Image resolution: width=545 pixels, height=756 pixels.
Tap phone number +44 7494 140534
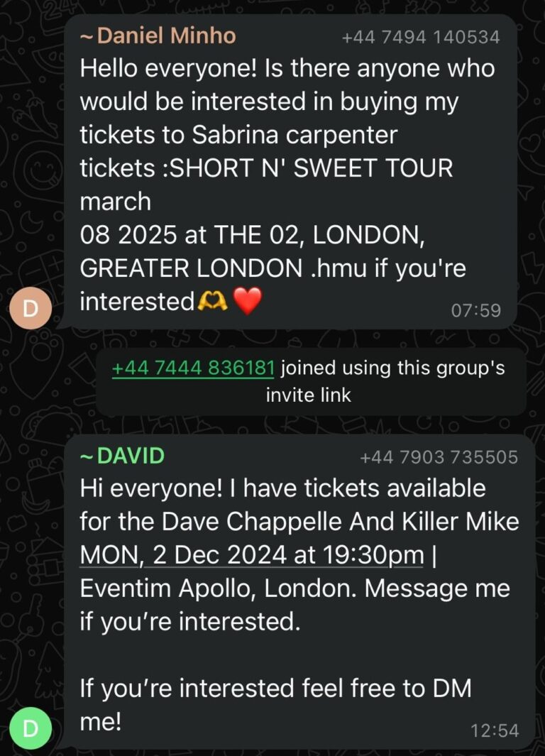point(421,37)
